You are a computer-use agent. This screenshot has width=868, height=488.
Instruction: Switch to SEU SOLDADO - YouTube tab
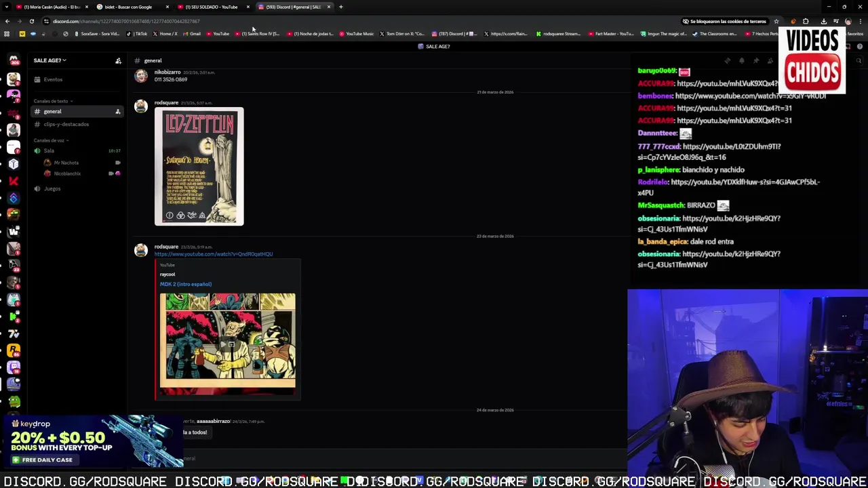(213, 7)
